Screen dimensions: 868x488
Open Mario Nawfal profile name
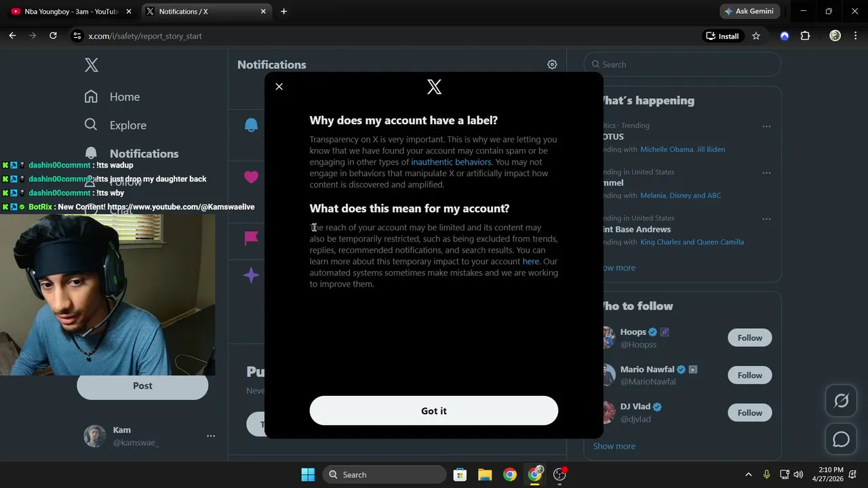647,369
